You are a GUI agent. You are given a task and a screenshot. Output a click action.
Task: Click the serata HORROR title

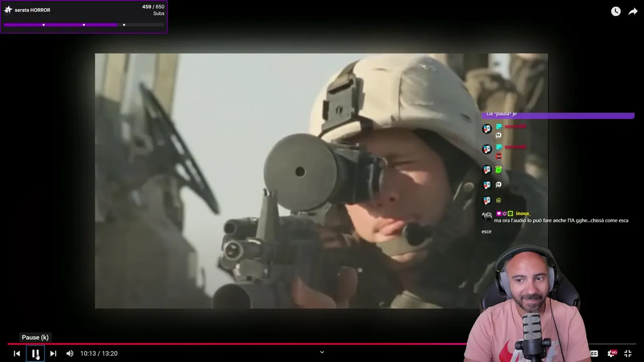point(32,10)
